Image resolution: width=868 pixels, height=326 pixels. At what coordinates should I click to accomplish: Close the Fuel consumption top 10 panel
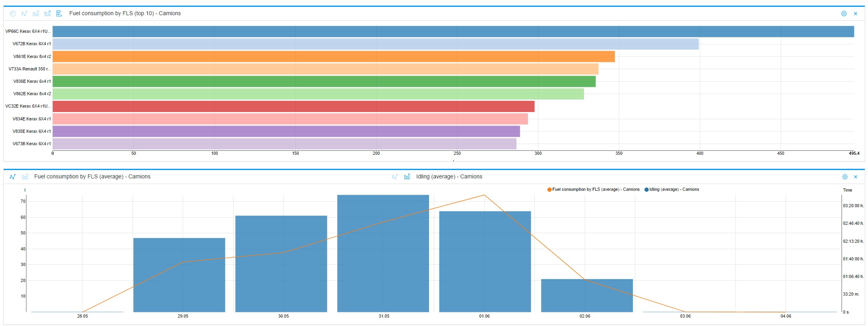(855, 14)
